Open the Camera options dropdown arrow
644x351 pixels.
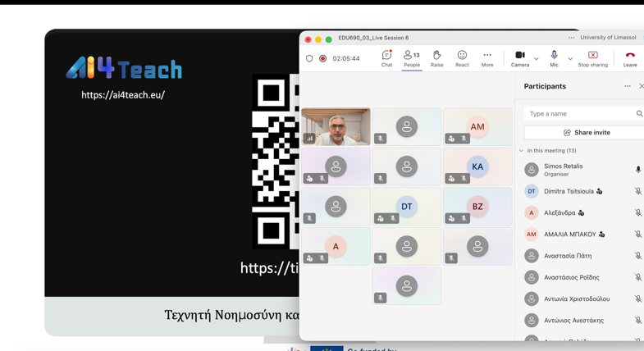[537, 59]
